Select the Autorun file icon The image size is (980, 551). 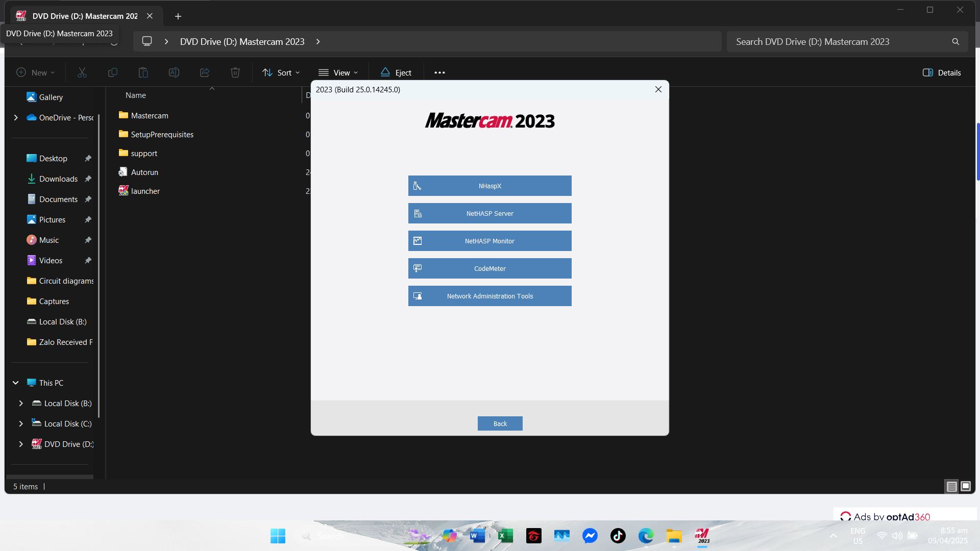point(123,172)
